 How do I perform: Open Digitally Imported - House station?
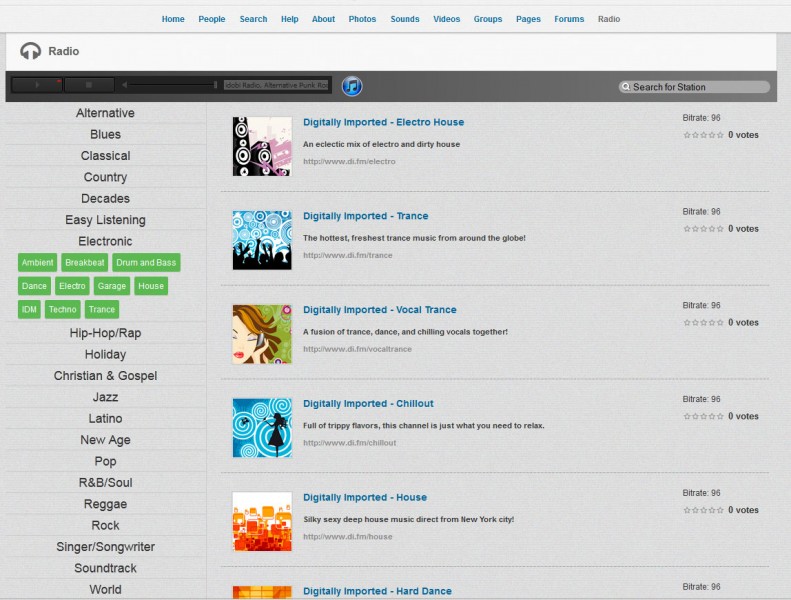click(365, 498)
